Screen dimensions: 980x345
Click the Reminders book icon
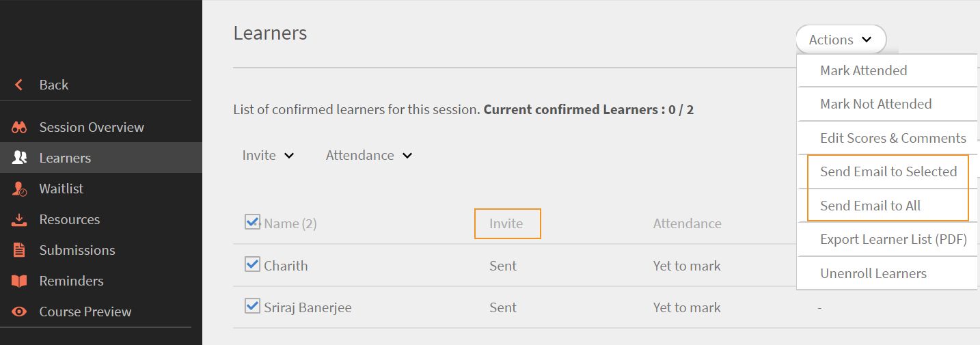(19, 281)
